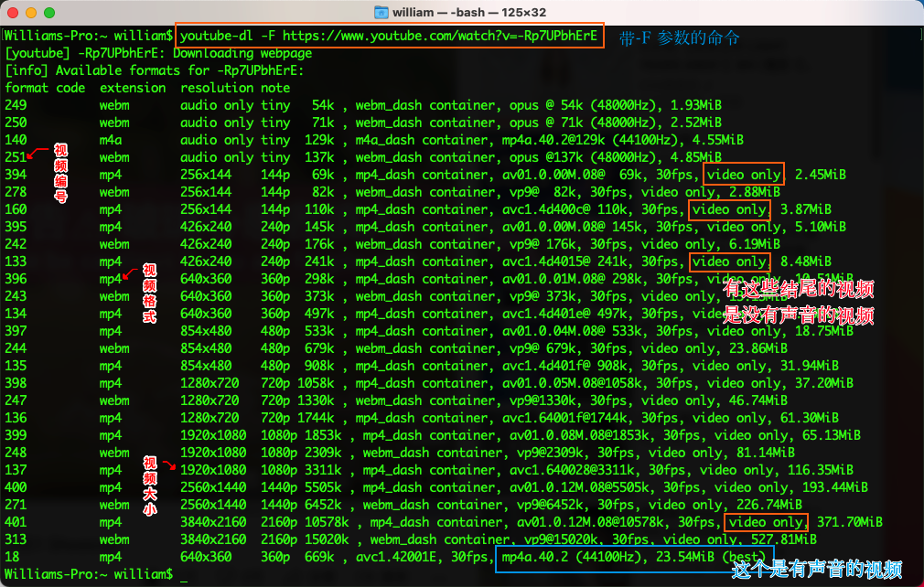Click format code 313
This screenshot has height=587, width=924.
(x=16, y=539)
